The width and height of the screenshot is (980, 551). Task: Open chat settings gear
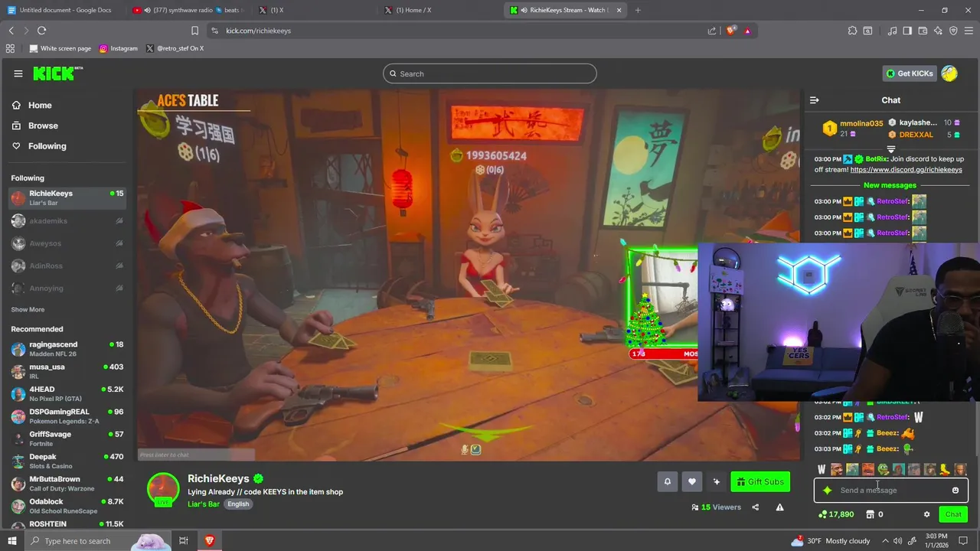pos(926,514)
